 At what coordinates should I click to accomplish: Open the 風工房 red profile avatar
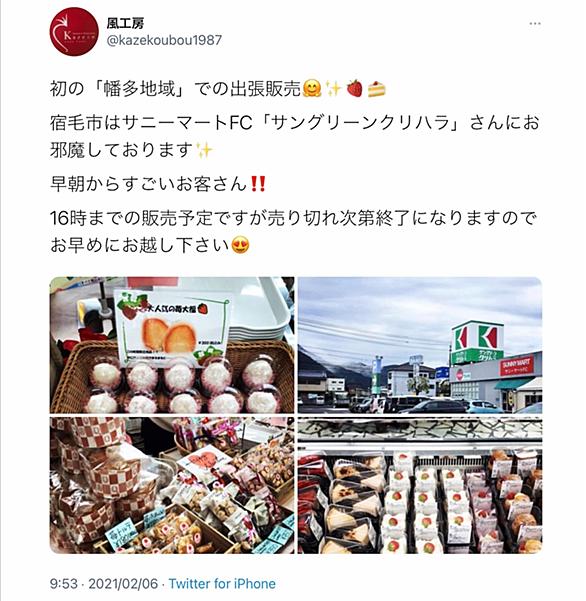point(74,32)
